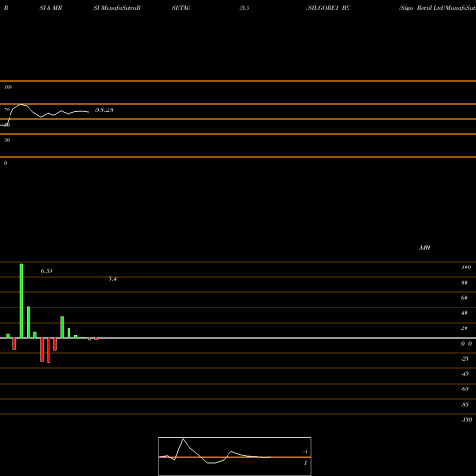Click the MR panel title
The image size is (476, 476).
tap(425, 248)
